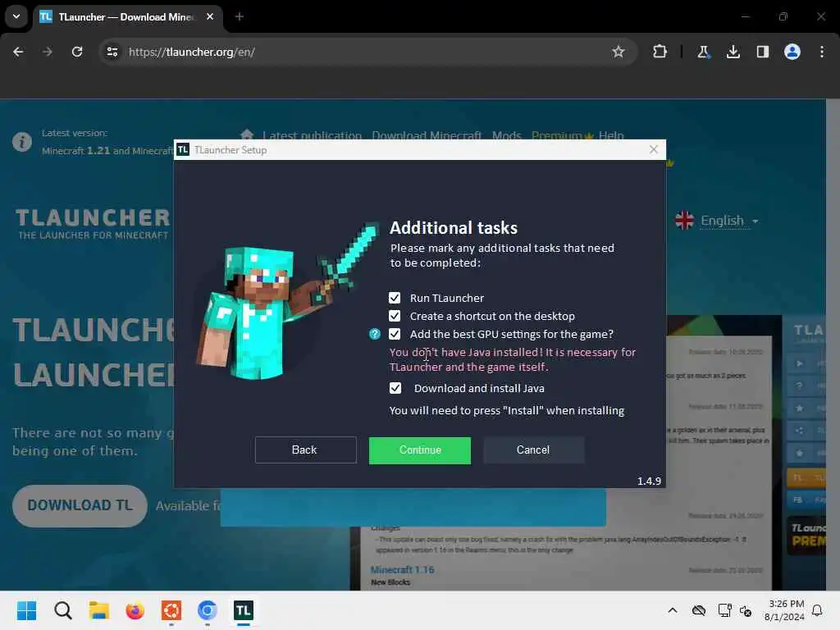Uncheck the Run TLauncher checkbox
Image resolution: width=840 pixels, height=630 pixels.
click(395, 298)
